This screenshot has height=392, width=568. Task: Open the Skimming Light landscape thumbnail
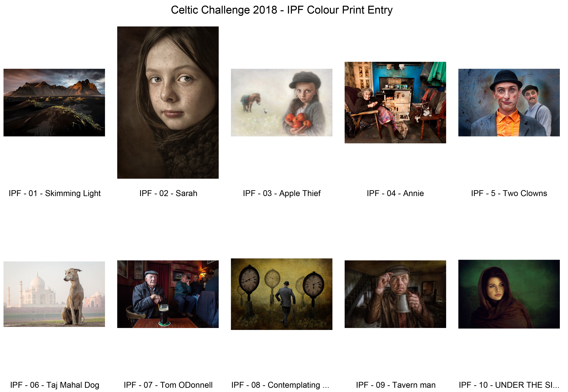click(x=54, y=103)
